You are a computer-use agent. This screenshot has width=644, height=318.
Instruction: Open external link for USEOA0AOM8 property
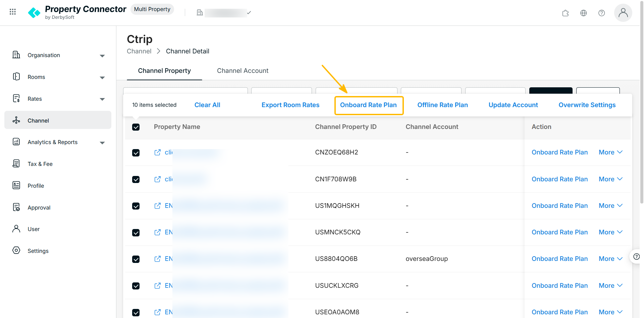pos(157,312)
